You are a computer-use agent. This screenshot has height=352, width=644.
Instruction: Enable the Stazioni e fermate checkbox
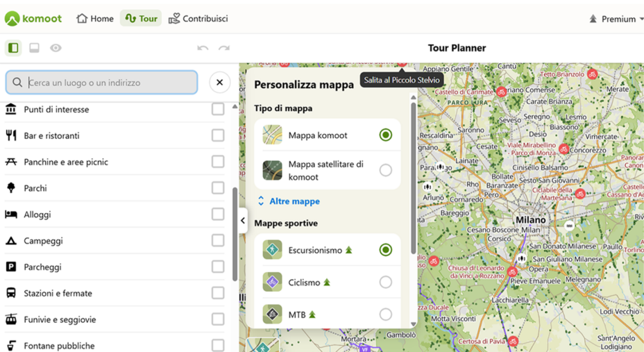218,293
